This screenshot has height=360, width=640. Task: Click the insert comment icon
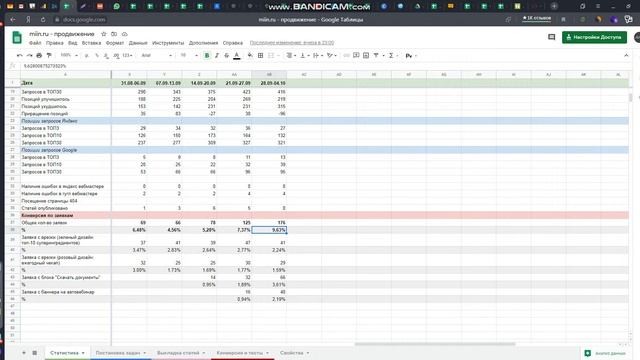tap(356, 56)
